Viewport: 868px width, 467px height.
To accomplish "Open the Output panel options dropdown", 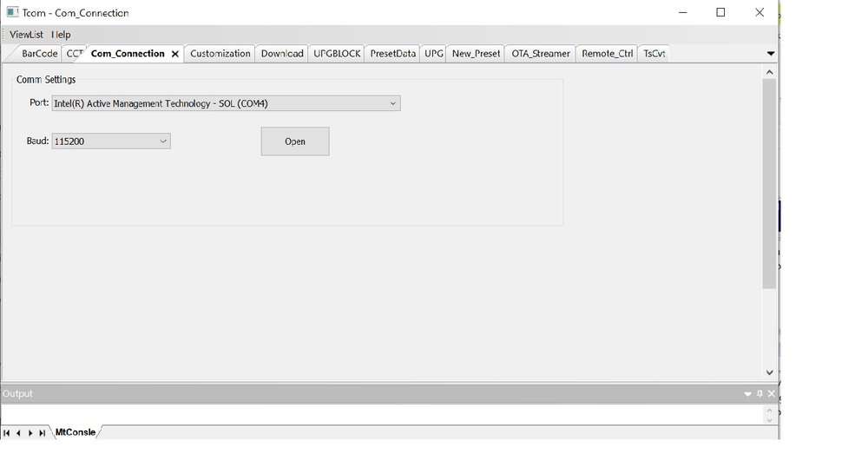I will tap(747, 393).
